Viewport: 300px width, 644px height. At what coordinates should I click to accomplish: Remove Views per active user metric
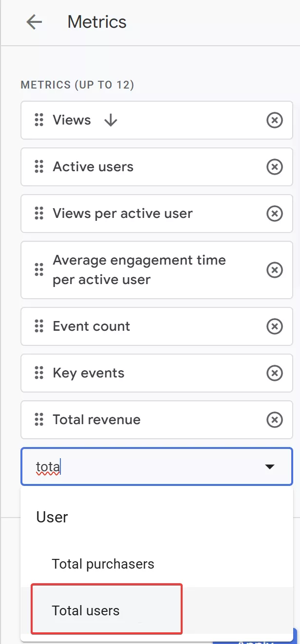(x=275, y=214)
